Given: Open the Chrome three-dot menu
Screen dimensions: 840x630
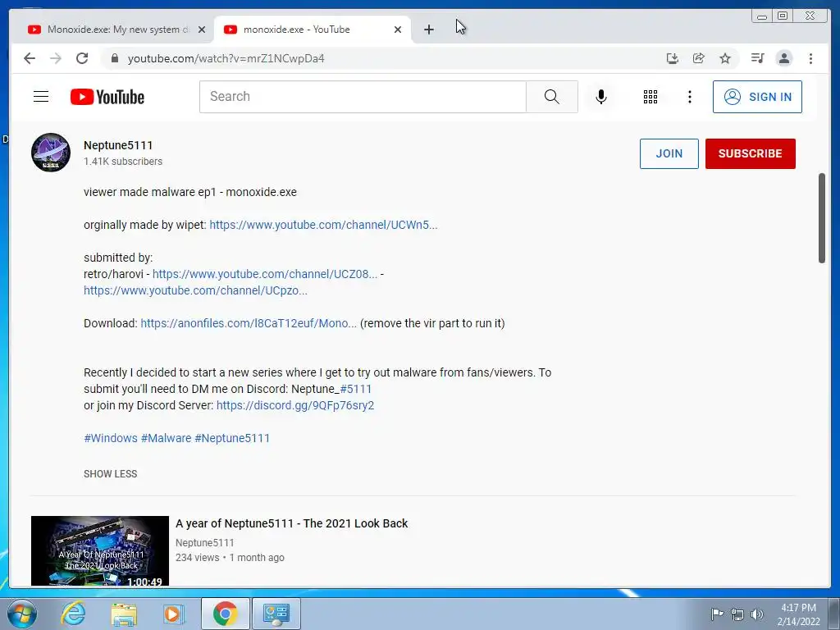Looking at the screenshot, I should click(x=810, y=58).
